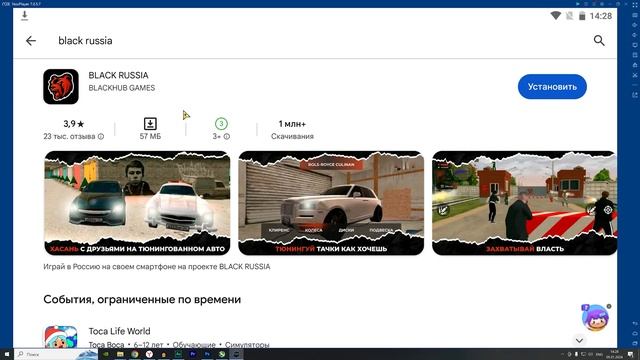Open the Тюнингуй тачки как хочешь screenshot
This screenshot has height=360, width=640.
331,203
